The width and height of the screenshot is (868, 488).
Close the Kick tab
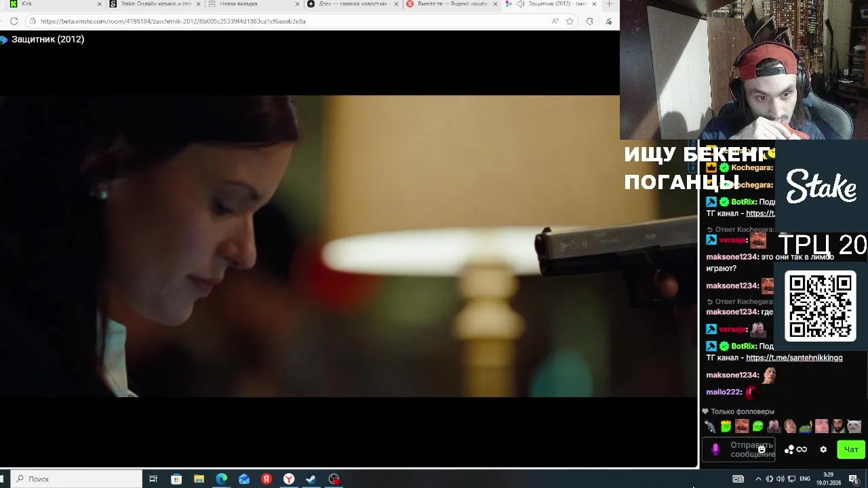[100, 4]
